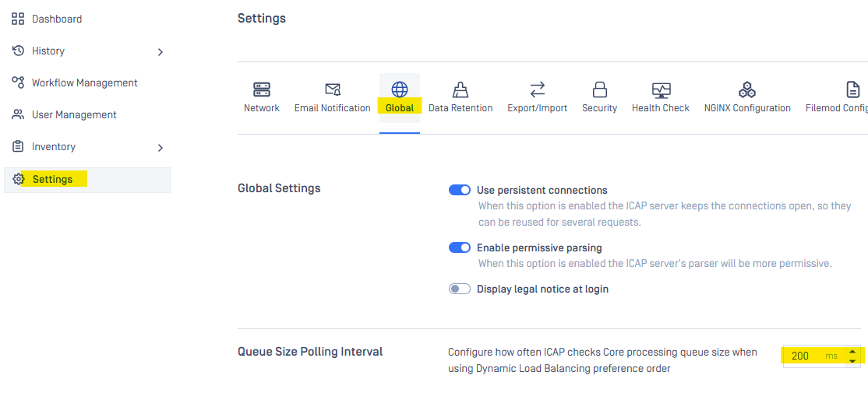Open the Security padlock icon
This screenshot has width=868, height=393.
(x=599, y=89)
